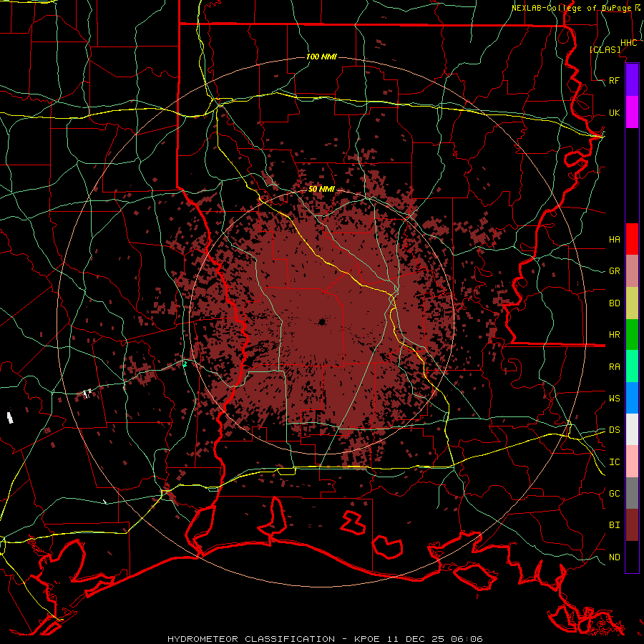Click the 'ND' legend label
This screenshot has width=644, height=644.
pyautogui.click(x=614, y=557)
